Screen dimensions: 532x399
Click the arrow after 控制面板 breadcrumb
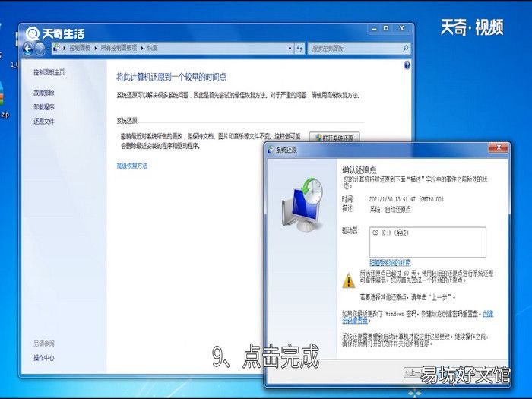click(x=96, y=48)
